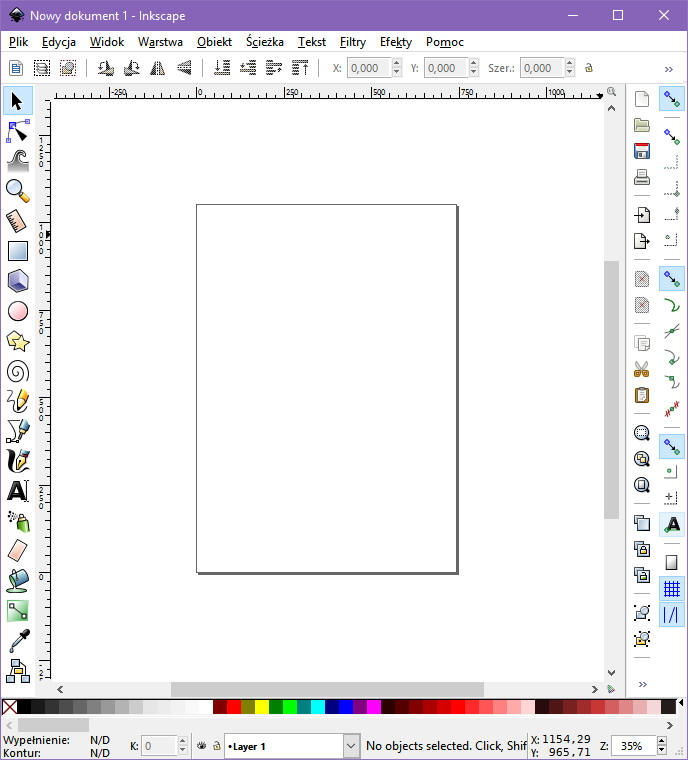Image resolution: width=688 pixels, height=760 pixels.
Task: Expand the commands bar overflow chevron
Action: click(x=642, y=684)
